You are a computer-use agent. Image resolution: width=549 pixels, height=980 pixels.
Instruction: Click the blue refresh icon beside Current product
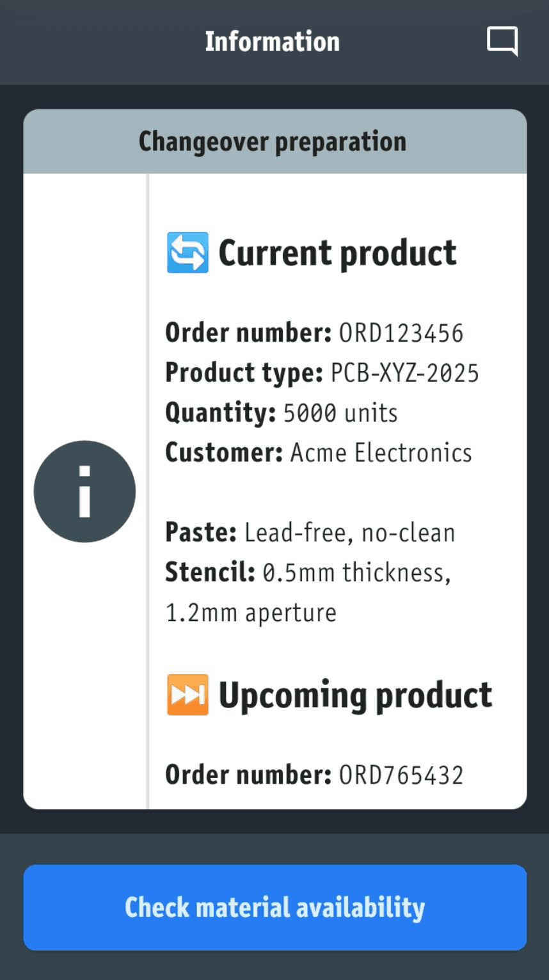187,252
